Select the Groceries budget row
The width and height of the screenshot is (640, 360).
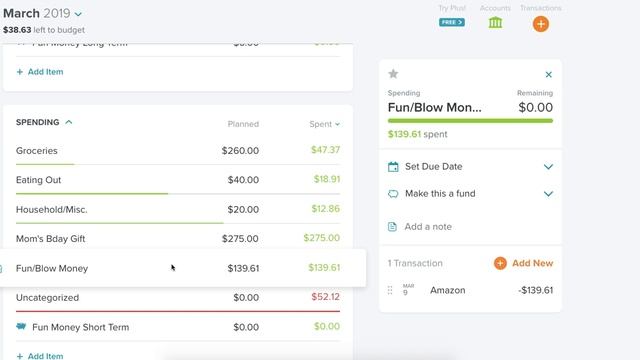click(178, 151)
